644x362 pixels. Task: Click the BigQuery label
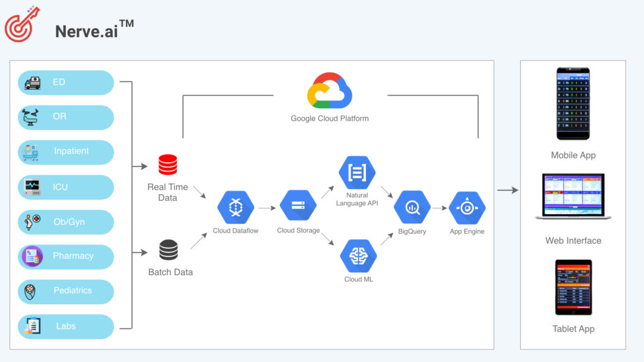click(412, 231)
